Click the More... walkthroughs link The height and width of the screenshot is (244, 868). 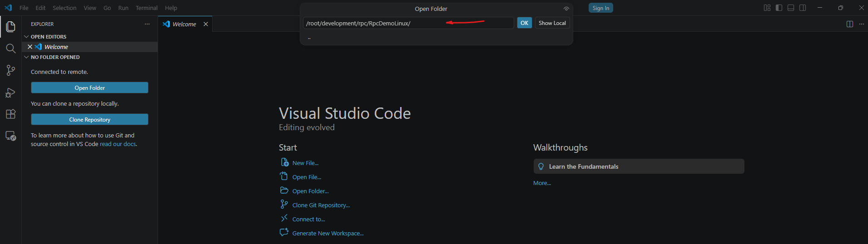[542, 183]
